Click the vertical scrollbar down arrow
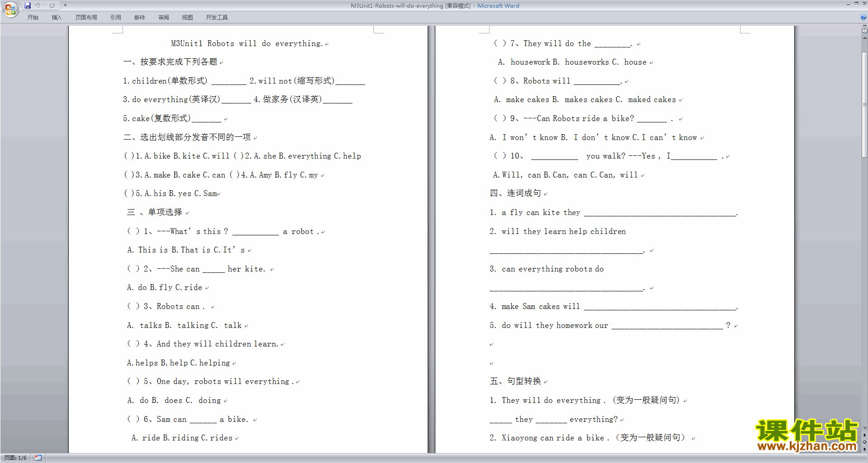 point(865,428)
